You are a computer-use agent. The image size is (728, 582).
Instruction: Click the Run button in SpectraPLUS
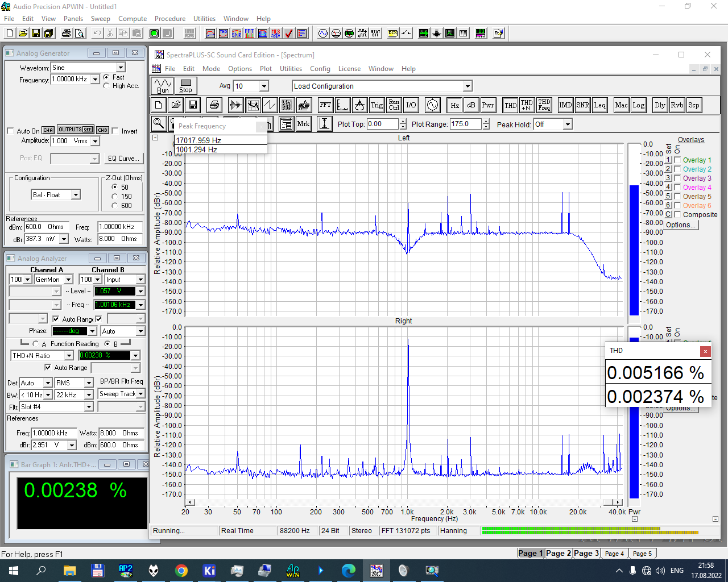pyautogui.click(x=163, y=86)
